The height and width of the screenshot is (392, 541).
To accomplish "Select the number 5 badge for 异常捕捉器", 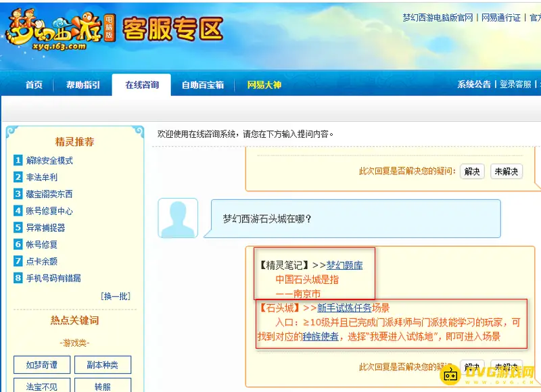I will [x=18, y=228].
